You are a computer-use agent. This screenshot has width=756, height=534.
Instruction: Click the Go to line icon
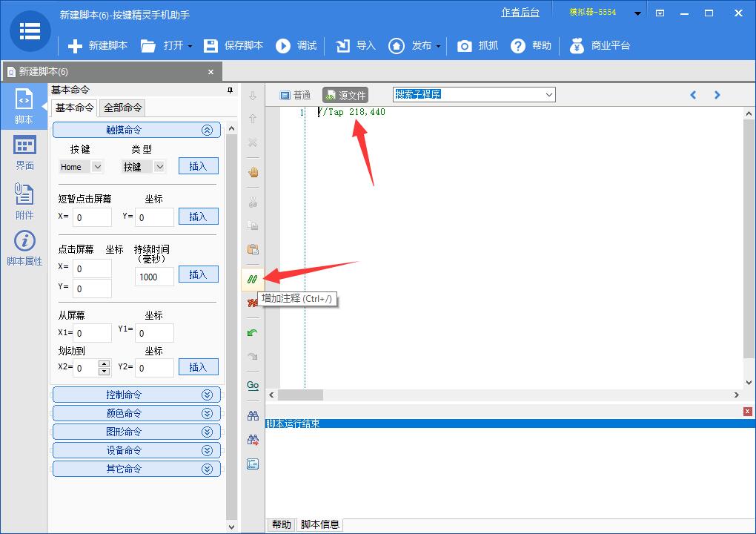[253, 386]
